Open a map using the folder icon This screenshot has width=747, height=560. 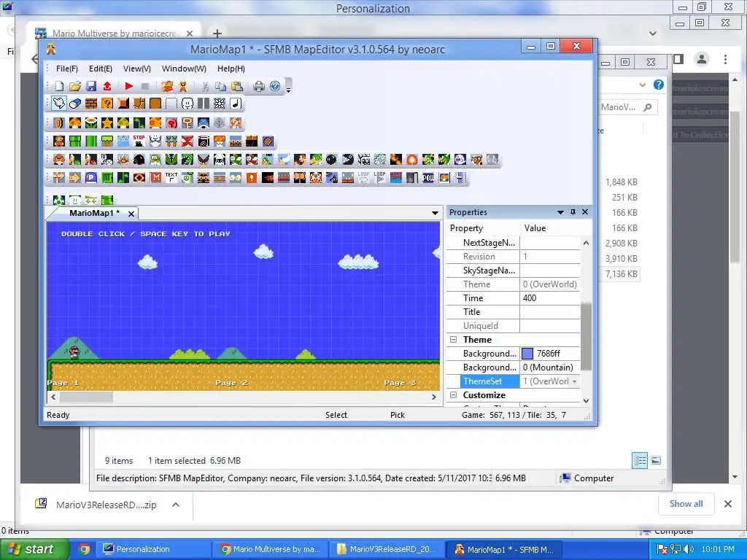pos(75,86)
